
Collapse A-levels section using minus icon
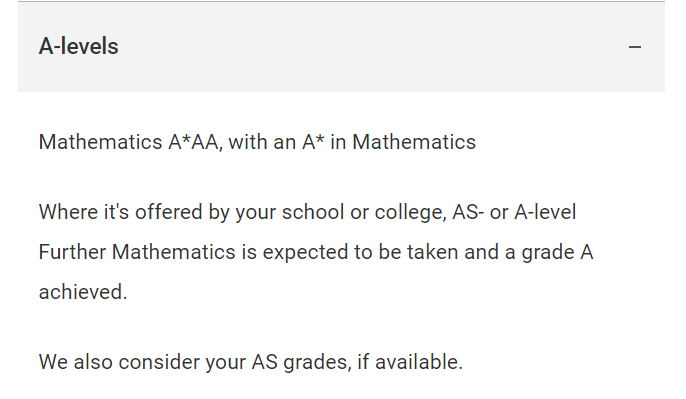click(635, 46)
